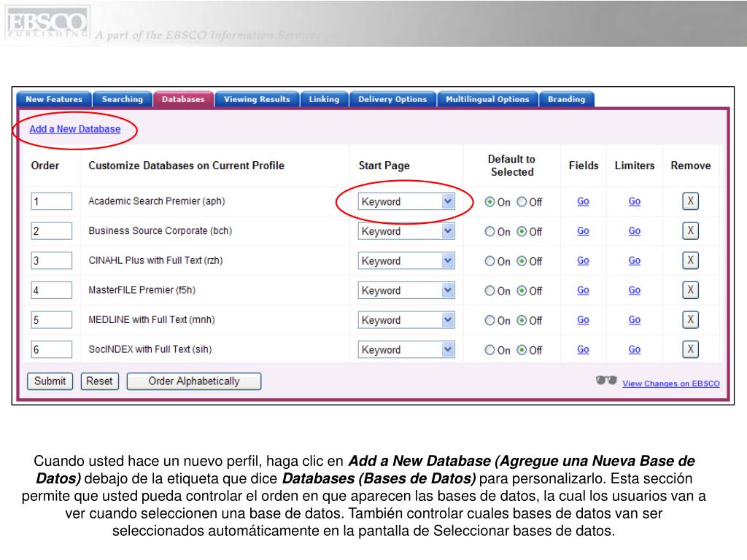747x560 pixels.
Task: Open the View Changes on EBSCO link
Action: 671,384
